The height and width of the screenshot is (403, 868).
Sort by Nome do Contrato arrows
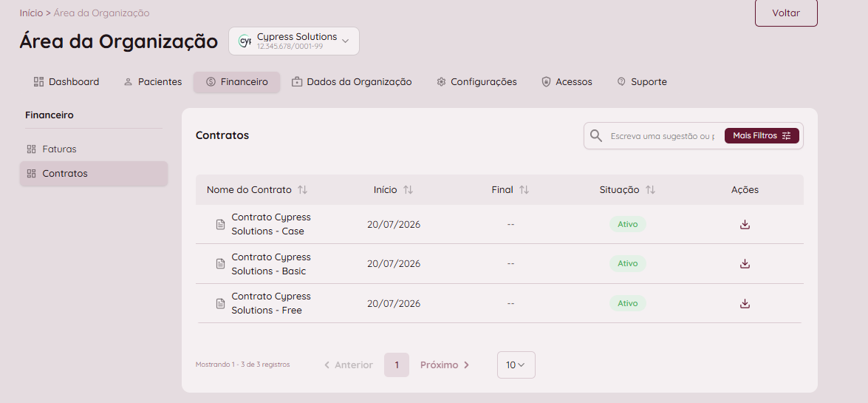tap(302, 189)
